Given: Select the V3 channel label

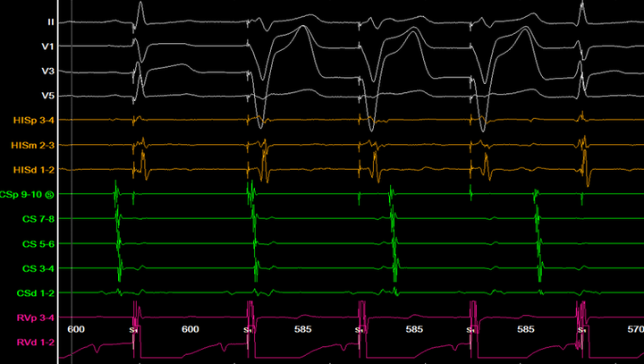Looking at the screenshot, I should pos(48,71).
